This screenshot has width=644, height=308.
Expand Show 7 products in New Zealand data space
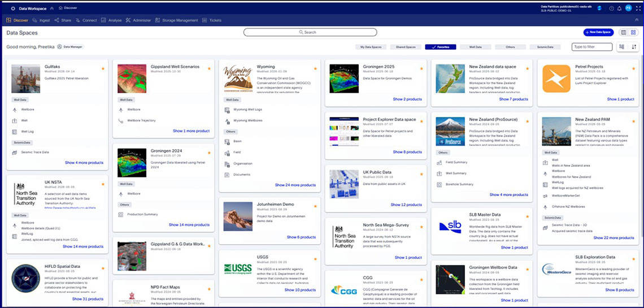point(514,99)
